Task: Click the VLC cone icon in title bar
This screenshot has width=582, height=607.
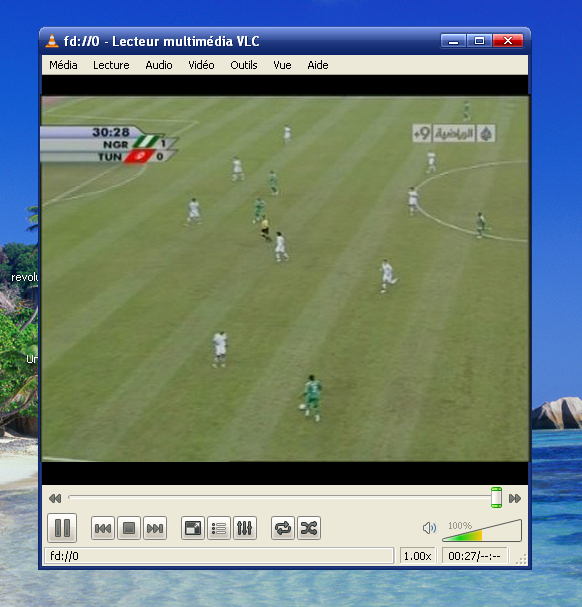Action: click(x=52, y=41)
